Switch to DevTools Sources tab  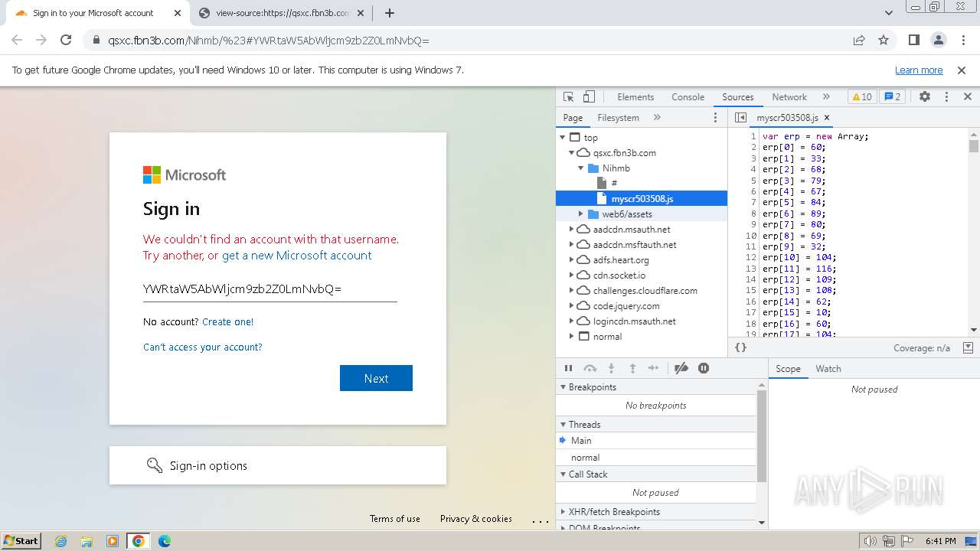pyautogui.click(x=738, y=97)
